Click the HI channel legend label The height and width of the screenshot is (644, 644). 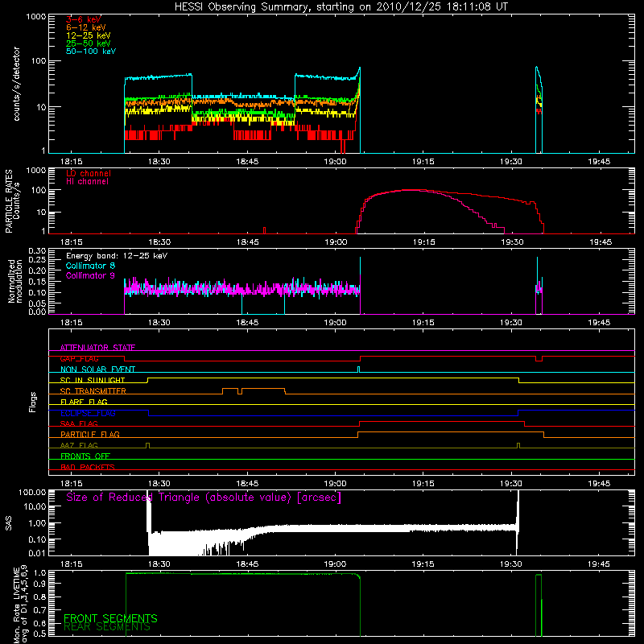coord(87,182)
